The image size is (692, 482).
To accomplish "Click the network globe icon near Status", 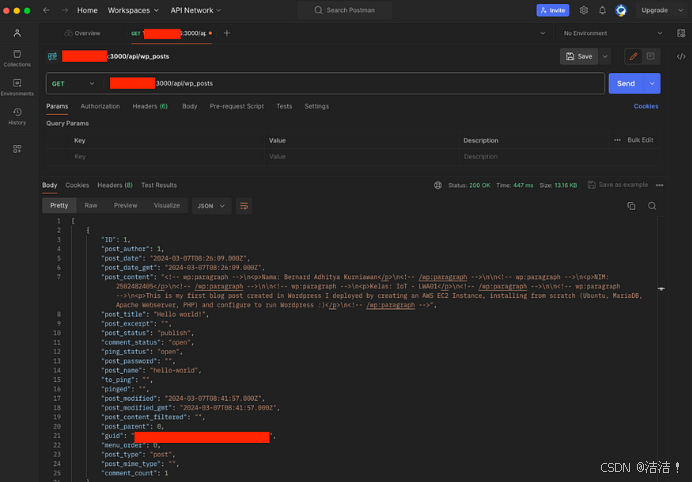I will point(438,185).
